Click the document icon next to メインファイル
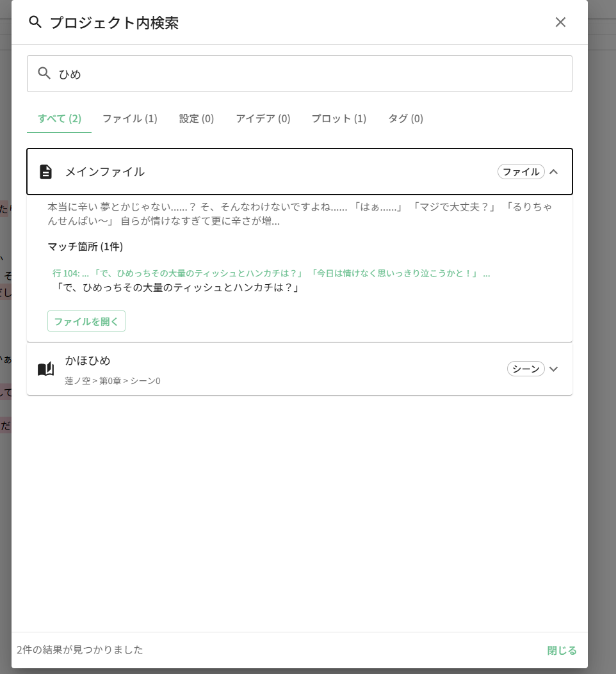616x674 pixels. [45, 172]
